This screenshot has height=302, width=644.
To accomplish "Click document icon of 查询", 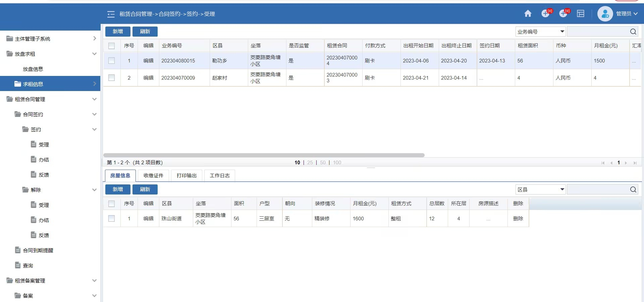I will click(18, 265).
